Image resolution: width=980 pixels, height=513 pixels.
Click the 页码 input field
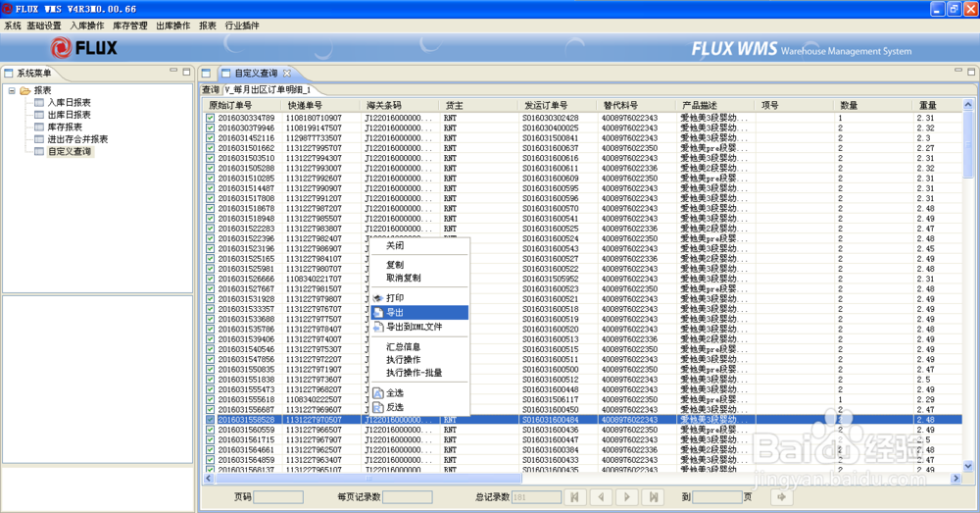click(x=278, y=497)
